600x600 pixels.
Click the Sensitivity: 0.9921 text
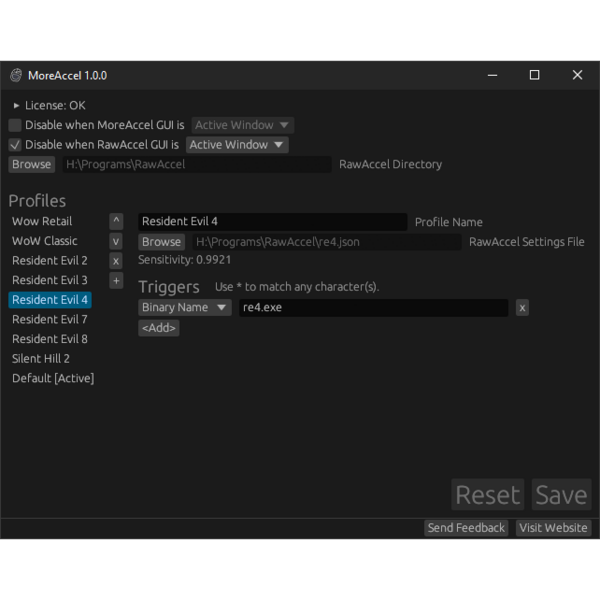[185, 260]
